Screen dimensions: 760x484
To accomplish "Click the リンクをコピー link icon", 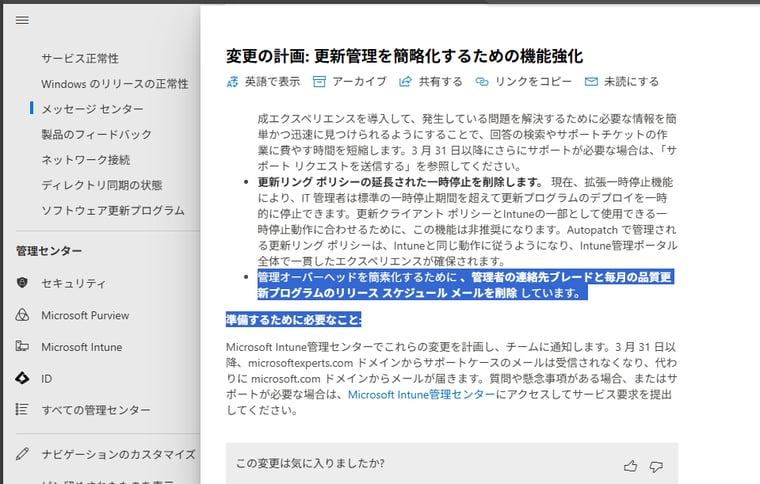I will click(x=482, y=82).
